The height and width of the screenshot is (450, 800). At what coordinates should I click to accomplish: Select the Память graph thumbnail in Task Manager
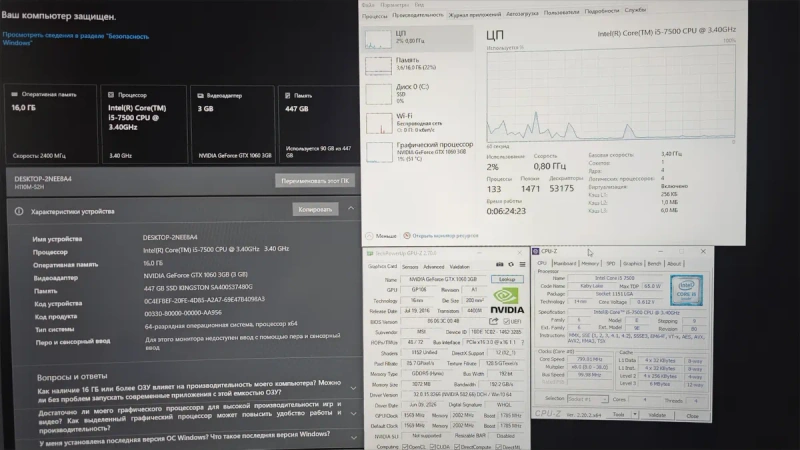(378, 66)
